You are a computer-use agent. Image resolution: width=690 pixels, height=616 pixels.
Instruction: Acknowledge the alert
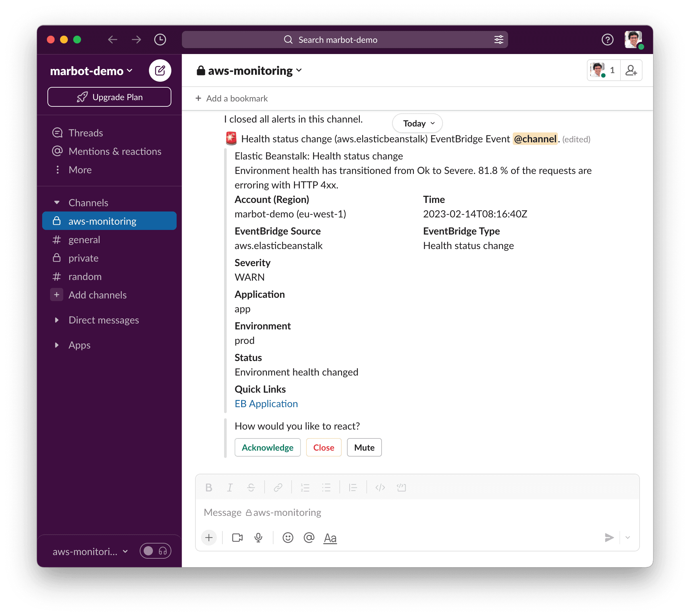268,448
